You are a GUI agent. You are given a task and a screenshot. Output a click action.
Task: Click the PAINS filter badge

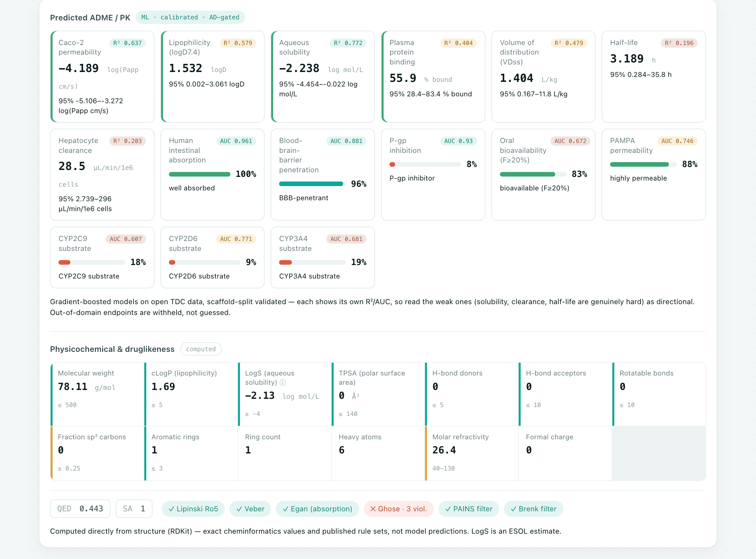point(469,509)
